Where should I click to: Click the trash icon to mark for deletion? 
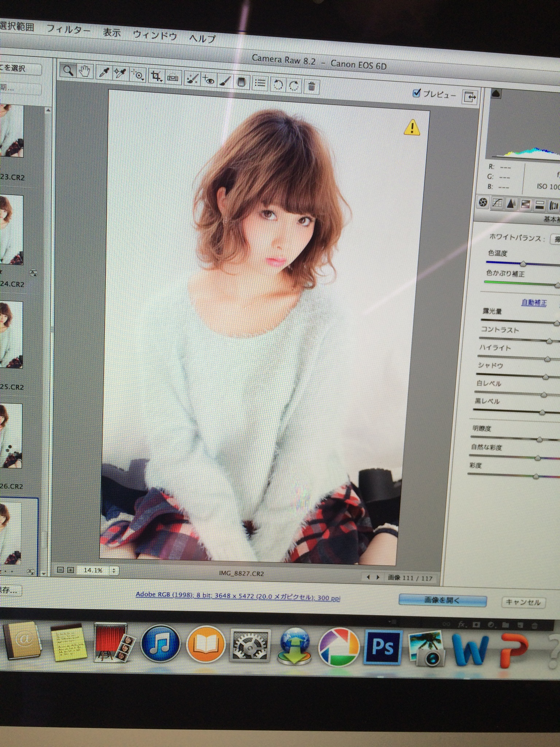tap(311, 87)
